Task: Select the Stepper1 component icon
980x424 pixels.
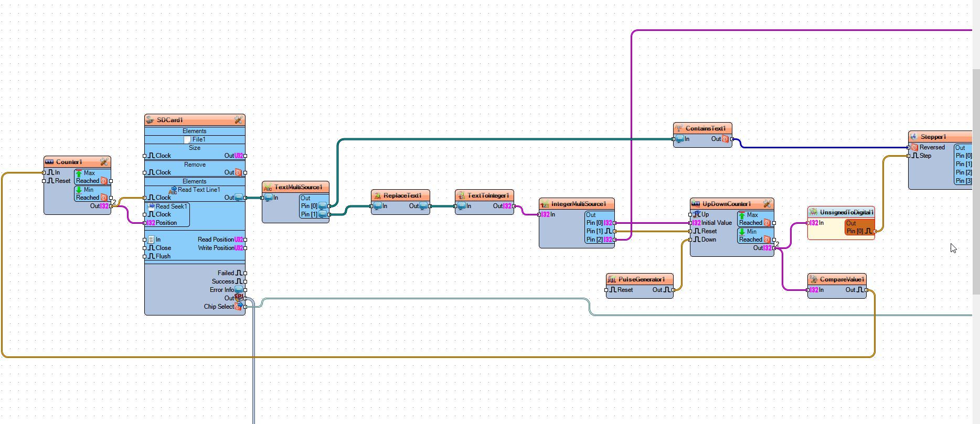Action: (914, 137)
